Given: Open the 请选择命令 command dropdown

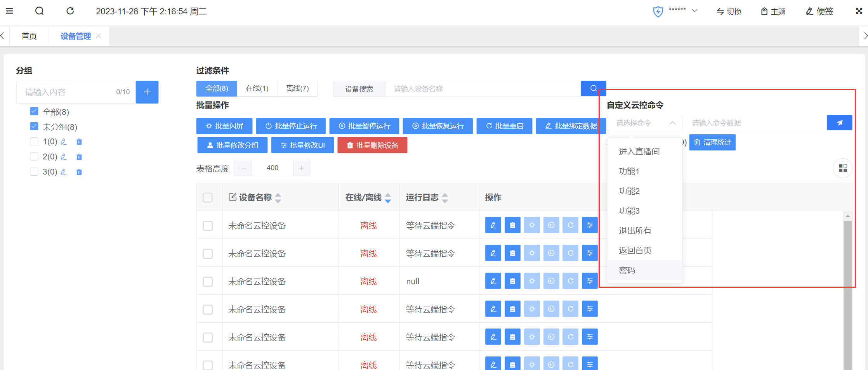Looking at the screenshot, I should [645, 123].
